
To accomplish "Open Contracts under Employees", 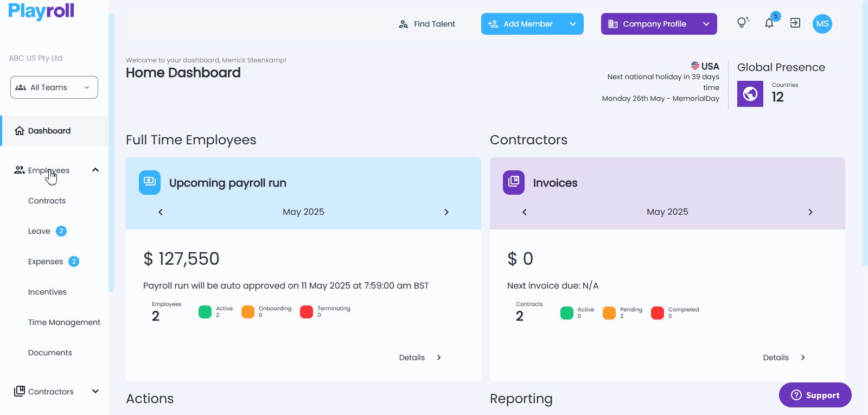I will [x=47, y=201].
